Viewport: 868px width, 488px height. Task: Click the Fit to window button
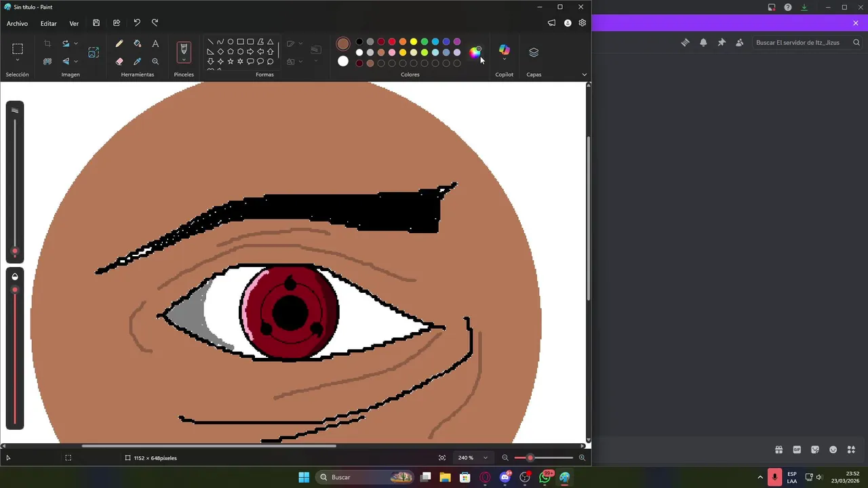[442, 457]
